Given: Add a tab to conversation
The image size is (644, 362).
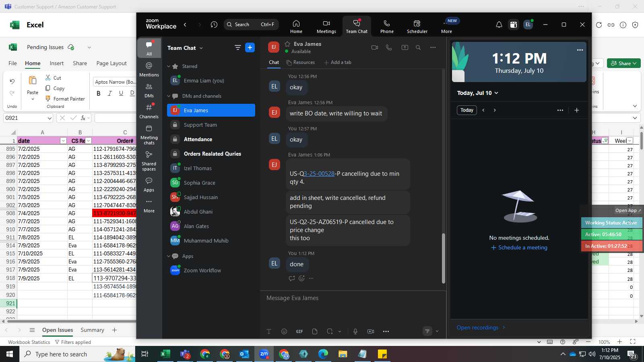Looking at the screenshot, I should point(338,62).
